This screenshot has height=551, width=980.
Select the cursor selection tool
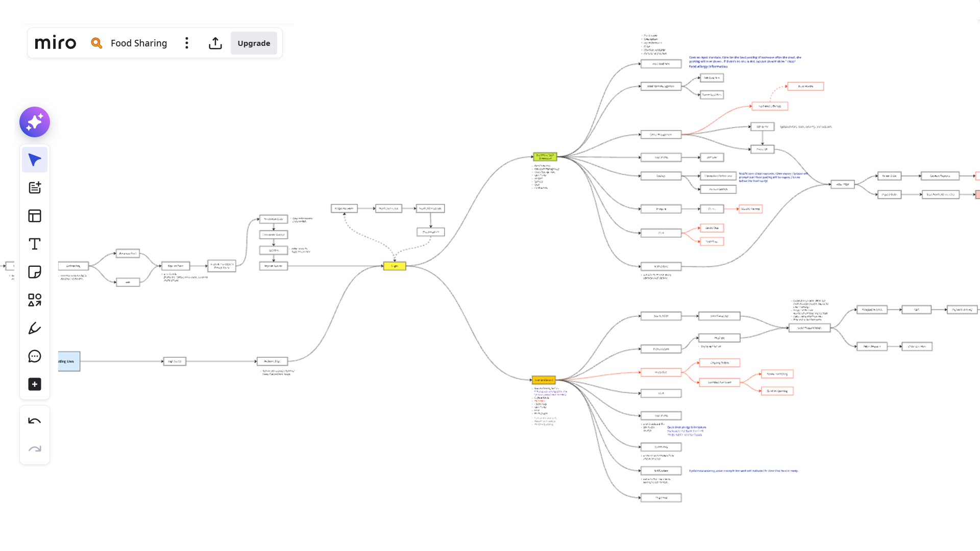(34, 159)
